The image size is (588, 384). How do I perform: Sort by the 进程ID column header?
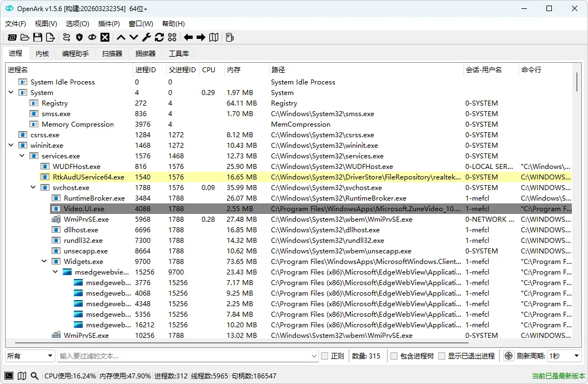149,70
